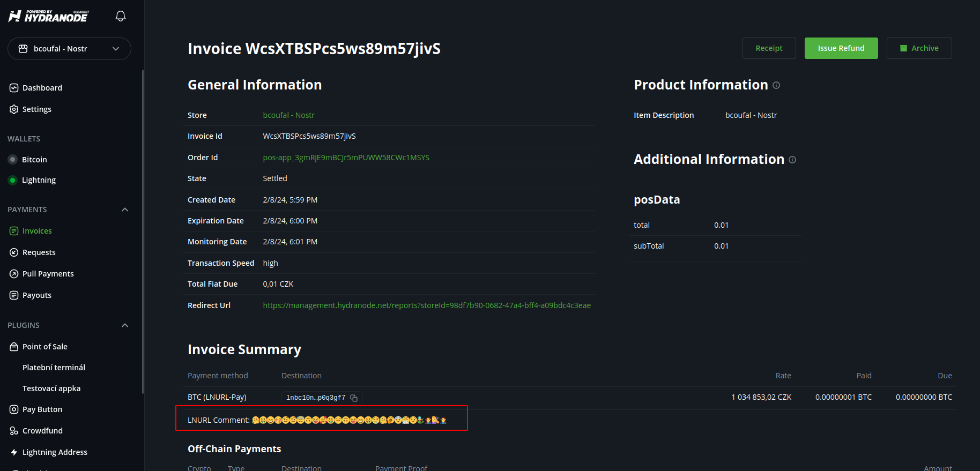Open the bcoufal - Nostr store dropdown
Viewport: 980px width, 471px height.
(69, 49)
